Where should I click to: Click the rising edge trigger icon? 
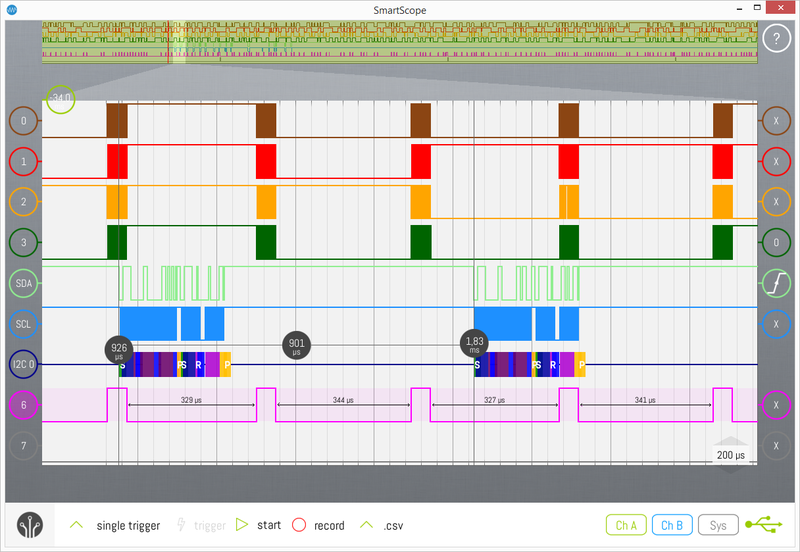click(x=776, y=284)
